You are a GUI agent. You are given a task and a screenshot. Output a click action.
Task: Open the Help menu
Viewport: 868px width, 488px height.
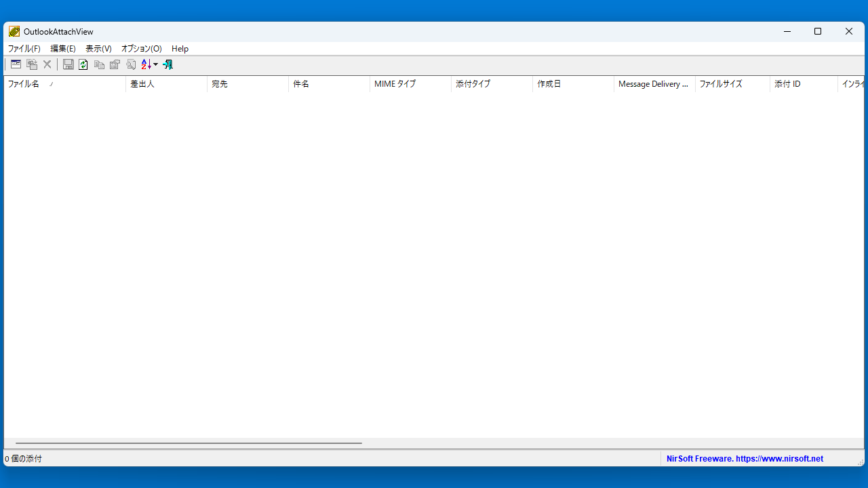point(180,49)
